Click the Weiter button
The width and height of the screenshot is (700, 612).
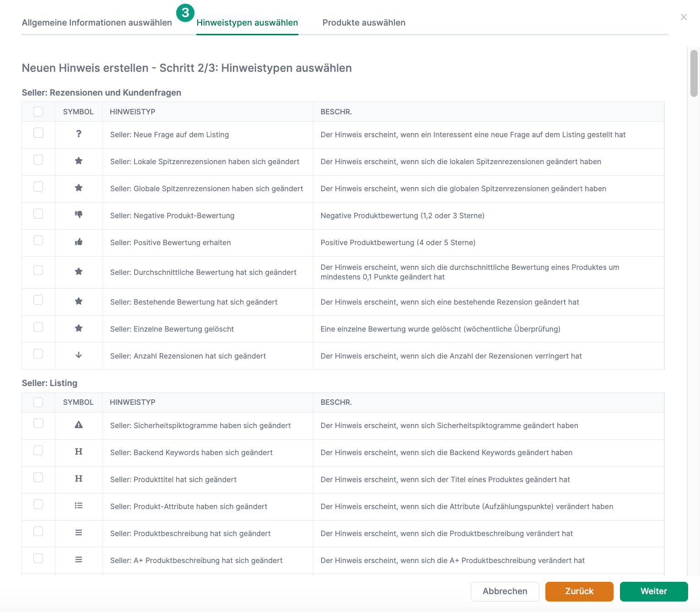653,591
